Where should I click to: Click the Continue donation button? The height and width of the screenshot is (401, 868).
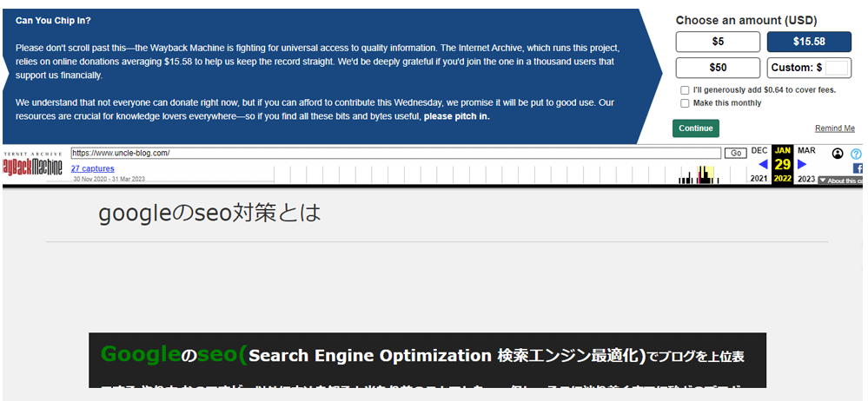(x=696, y=128)
